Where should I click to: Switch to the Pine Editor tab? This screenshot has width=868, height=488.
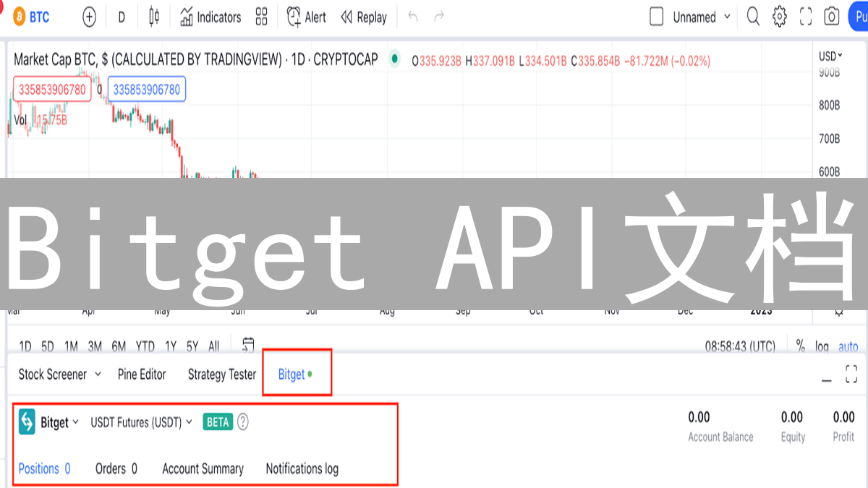coord(142,374)
